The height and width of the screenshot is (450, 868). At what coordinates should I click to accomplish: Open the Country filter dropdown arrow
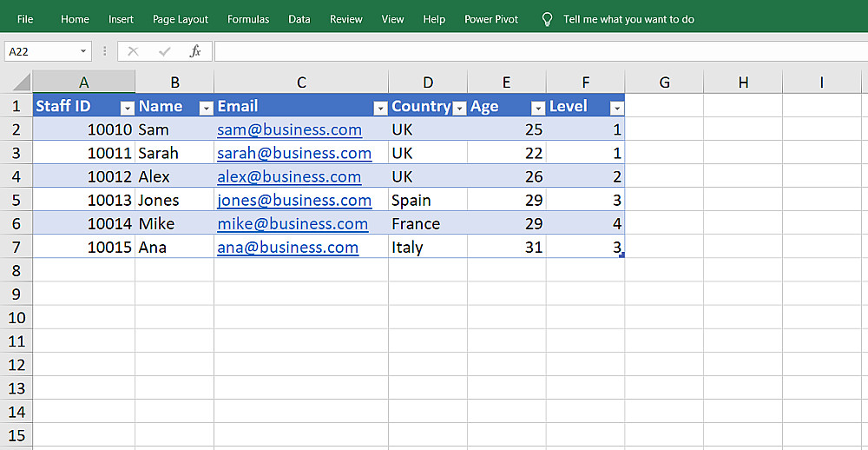[x=459, y=108]
